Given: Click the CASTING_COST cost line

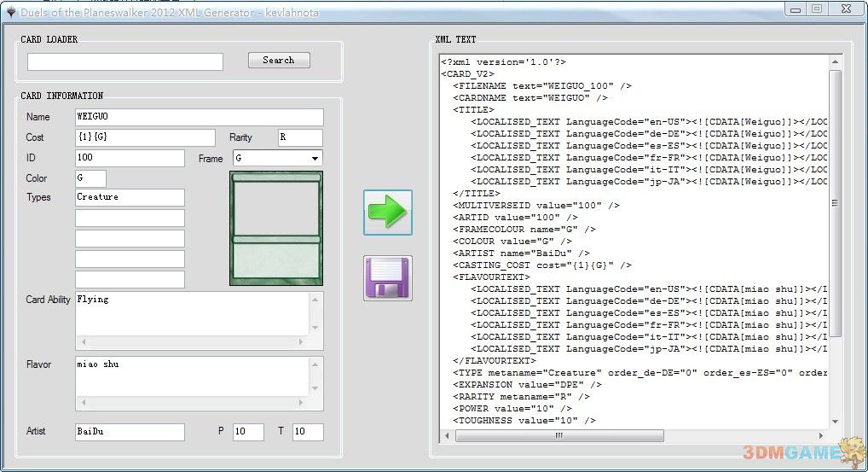Looking at the screenshot, I should tap(542, 265).
